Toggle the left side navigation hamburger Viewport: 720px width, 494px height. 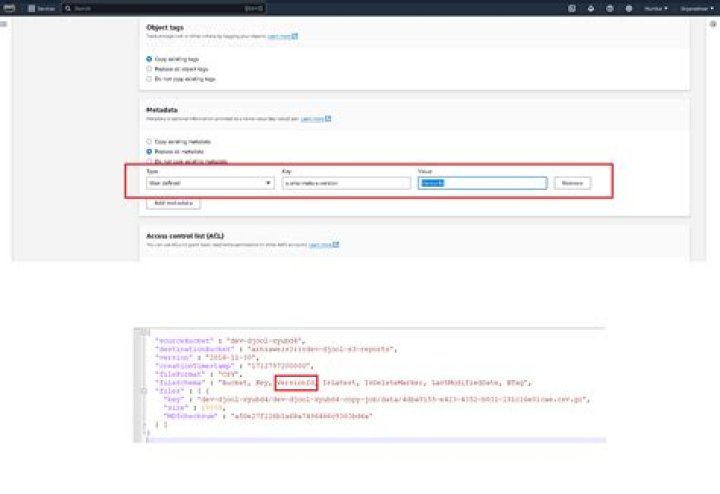pos(5,23)
